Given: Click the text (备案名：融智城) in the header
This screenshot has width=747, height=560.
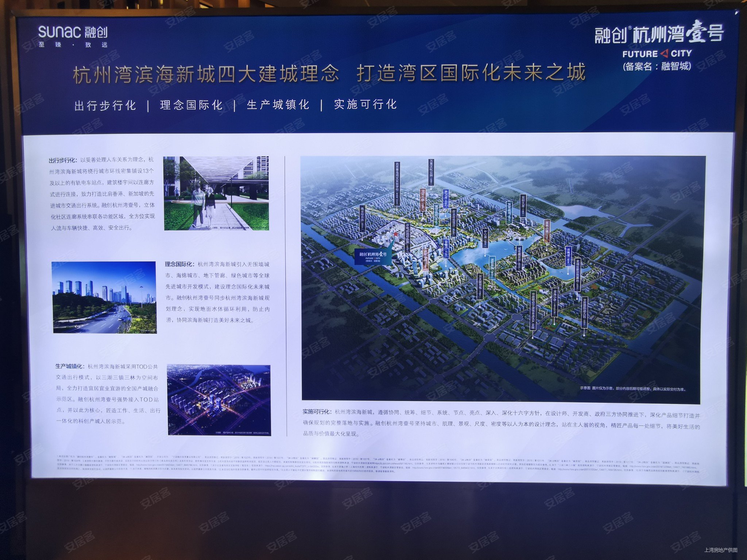Looking at the screenshot, I should click(657, 66).
